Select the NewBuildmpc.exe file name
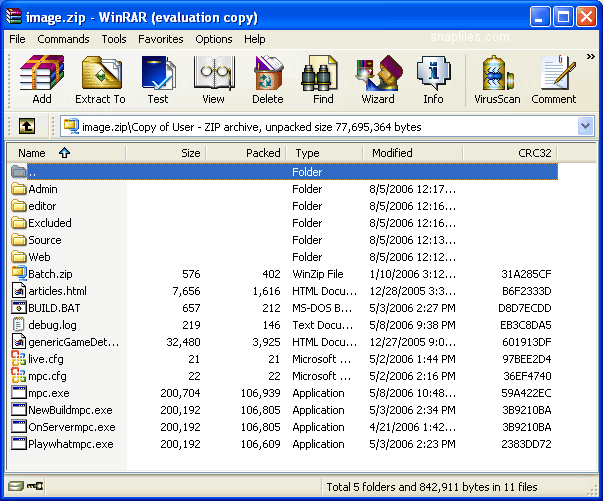The height and width of the screenshot is (501, 603). pyautogui.click(x=70, y=410)
